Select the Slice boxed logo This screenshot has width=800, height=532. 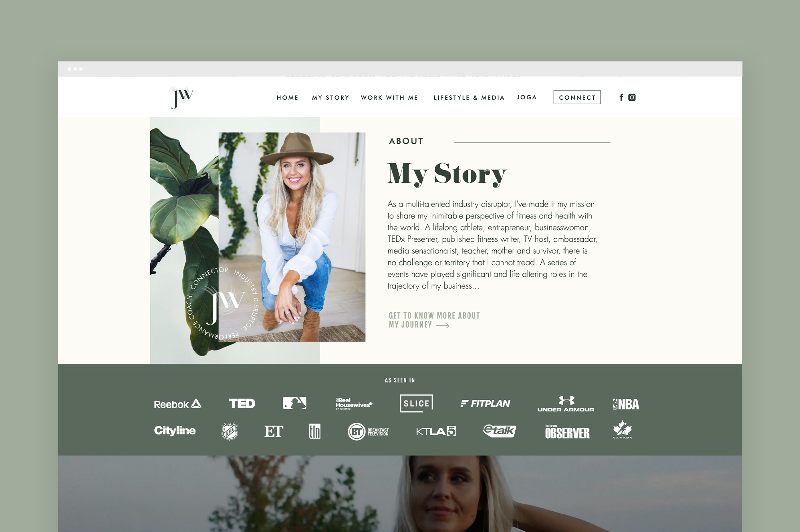[x=416, y=403]
